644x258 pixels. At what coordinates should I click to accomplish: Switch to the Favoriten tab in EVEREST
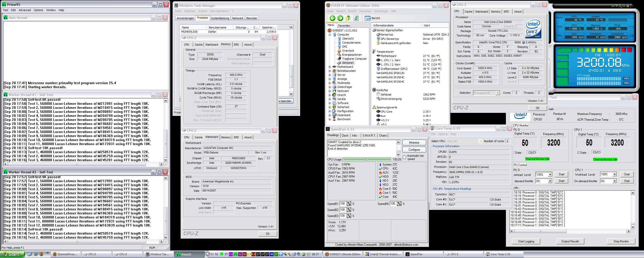[344, 25]
